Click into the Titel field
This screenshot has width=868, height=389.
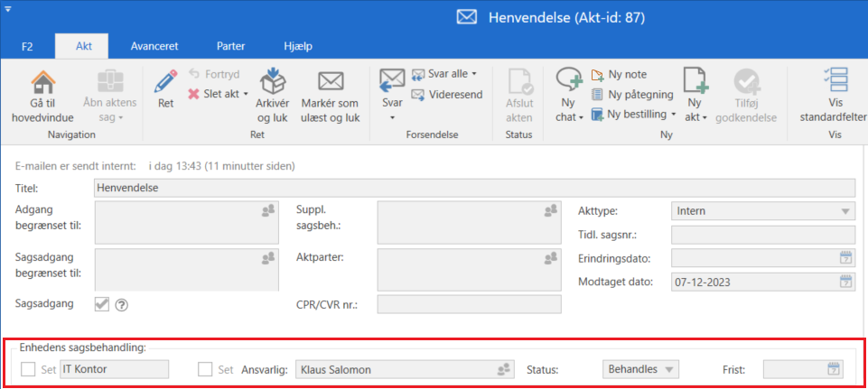click(473, 188)
